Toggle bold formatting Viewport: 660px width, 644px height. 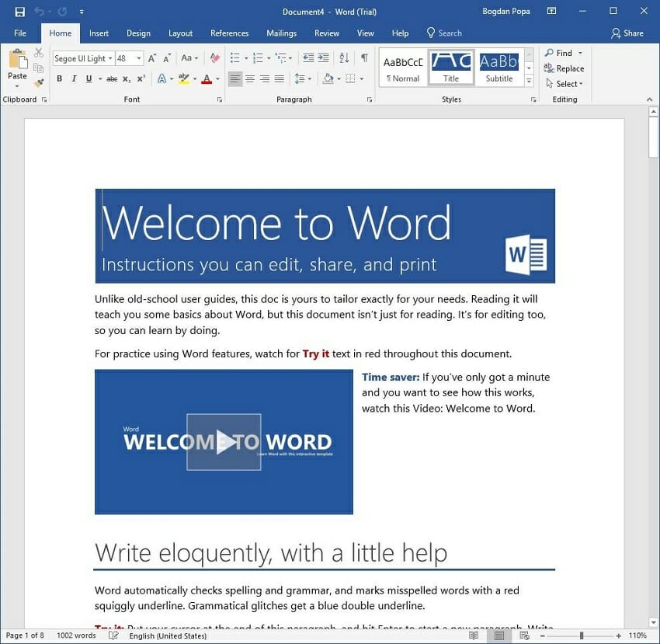(60, 78)
